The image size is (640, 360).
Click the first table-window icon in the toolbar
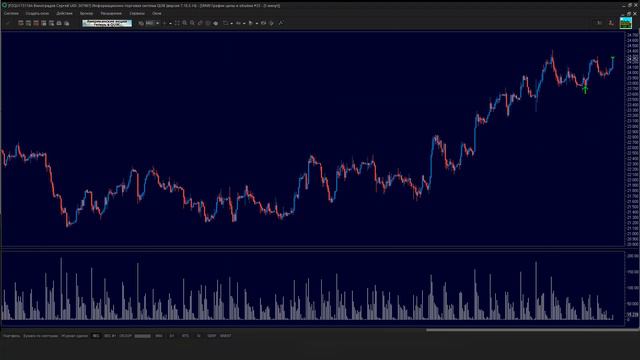20,23
